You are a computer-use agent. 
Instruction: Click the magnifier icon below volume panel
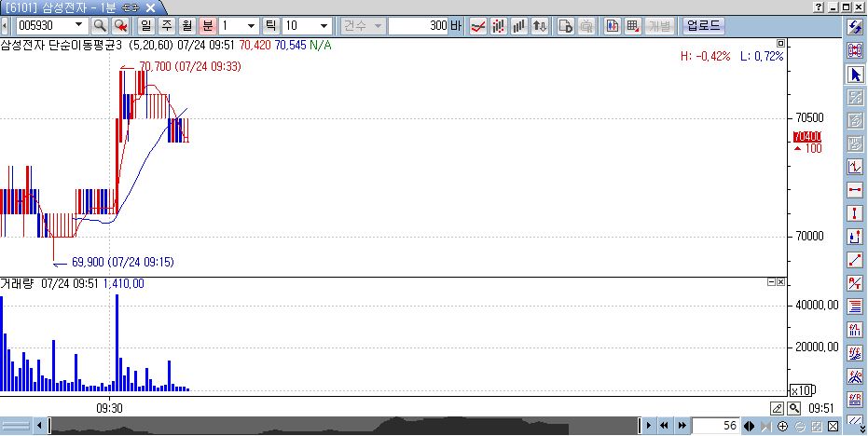click(793, 408)
